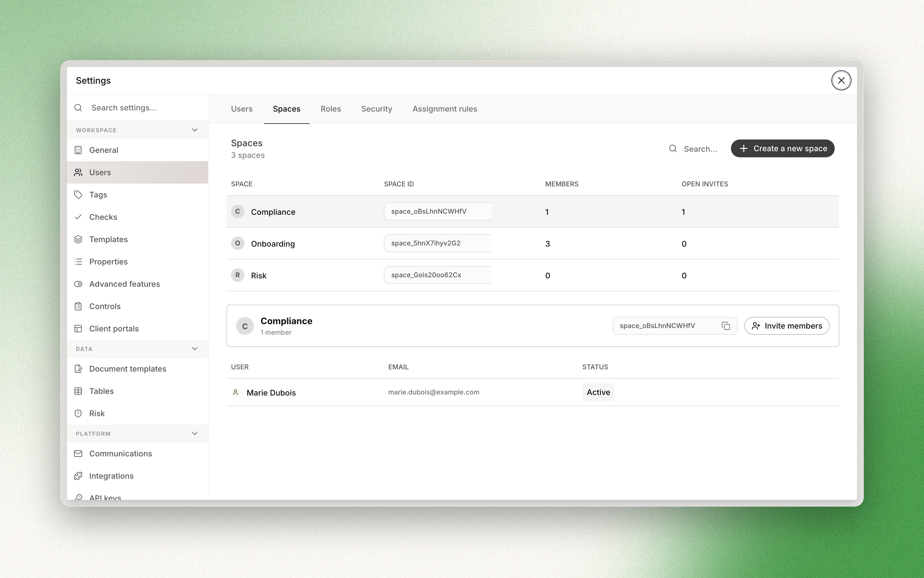Open the Controls settings page

tap(137, 306)
